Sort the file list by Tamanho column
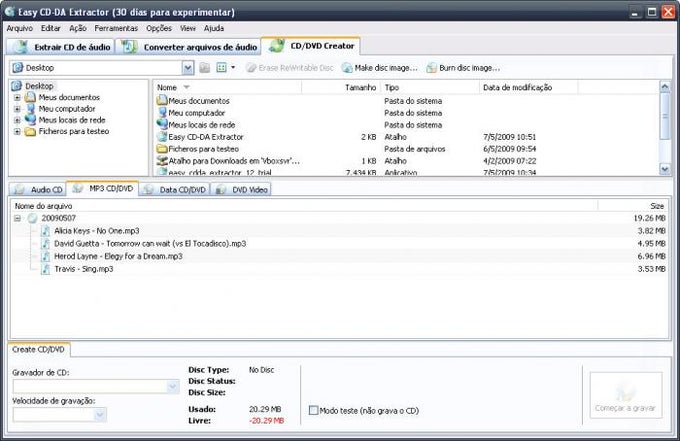This screenshot has width=680, height=441. click(341, 87)
